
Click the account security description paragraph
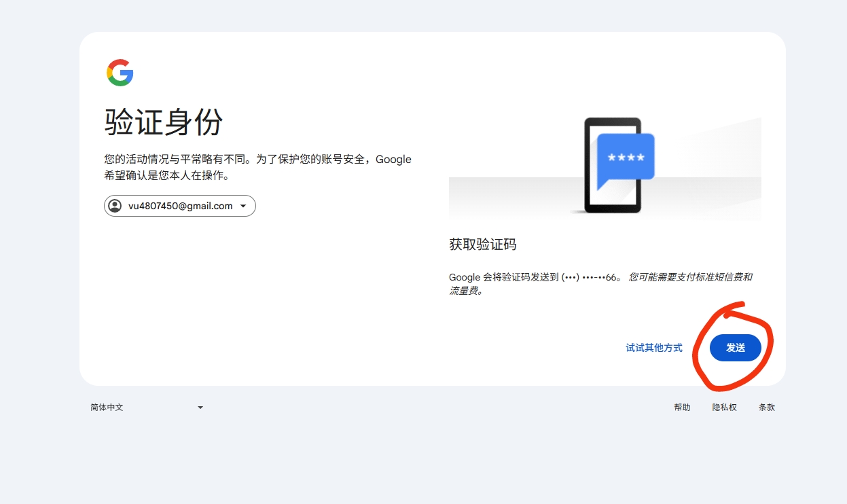257,168
